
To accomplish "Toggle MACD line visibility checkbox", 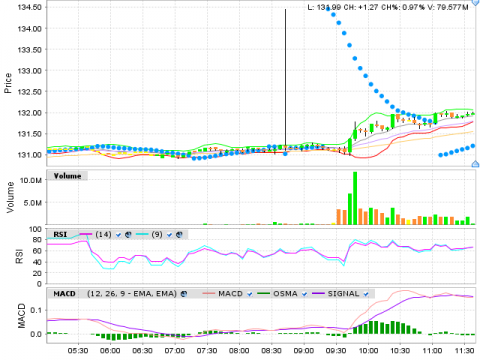I will pyautogui.click(x=250, y=294).
